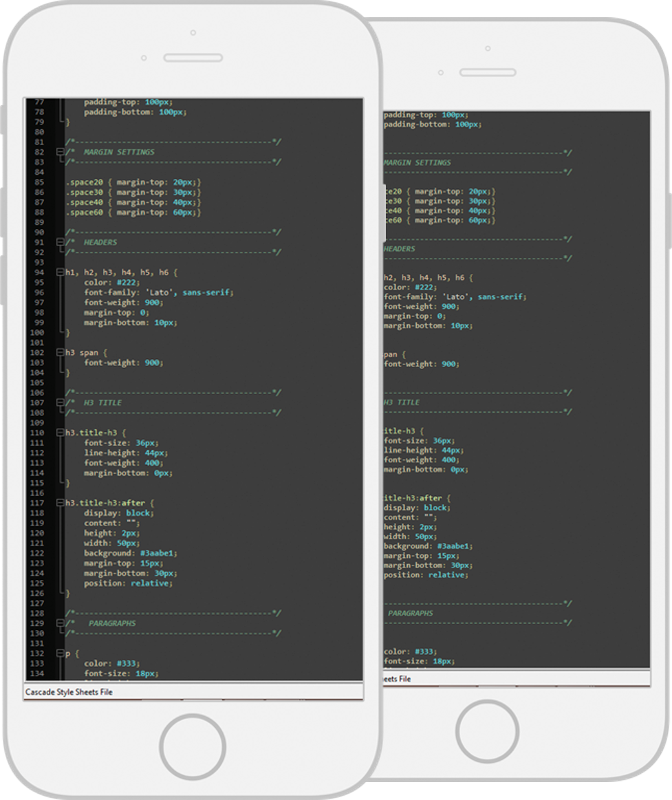This screenshot has width=672, height=800.
Task: Click line number 127 in the gutter
Action: [37, 603]
